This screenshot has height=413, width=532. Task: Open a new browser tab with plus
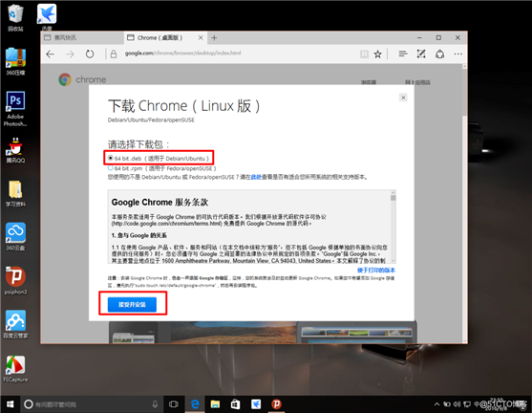coord(214,37)
